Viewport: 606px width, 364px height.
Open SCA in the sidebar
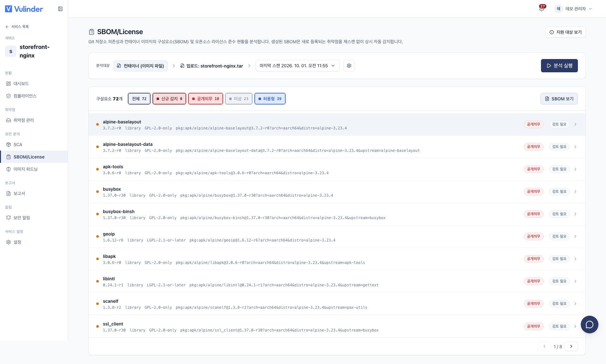(34, 145)
